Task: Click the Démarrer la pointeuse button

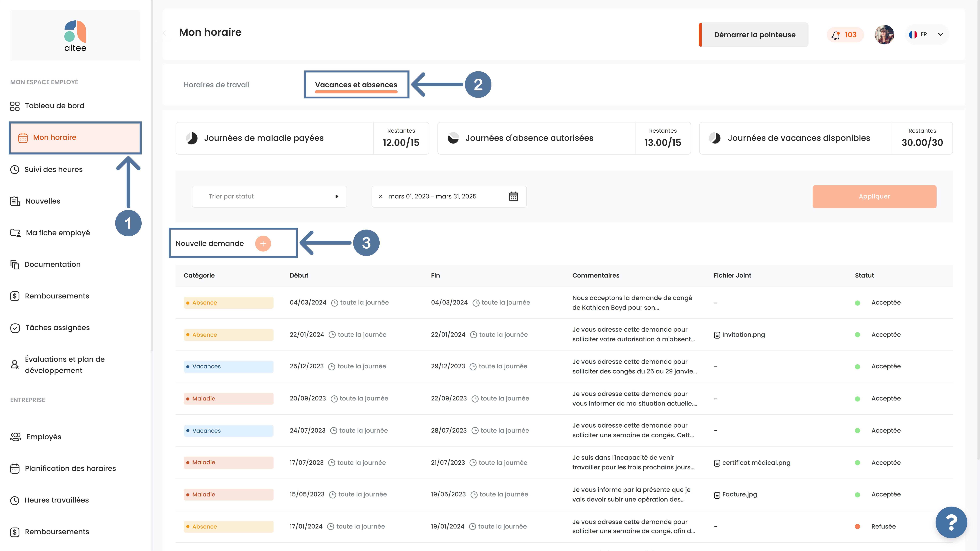Action: pyautogui.click(x=754, y=35)
